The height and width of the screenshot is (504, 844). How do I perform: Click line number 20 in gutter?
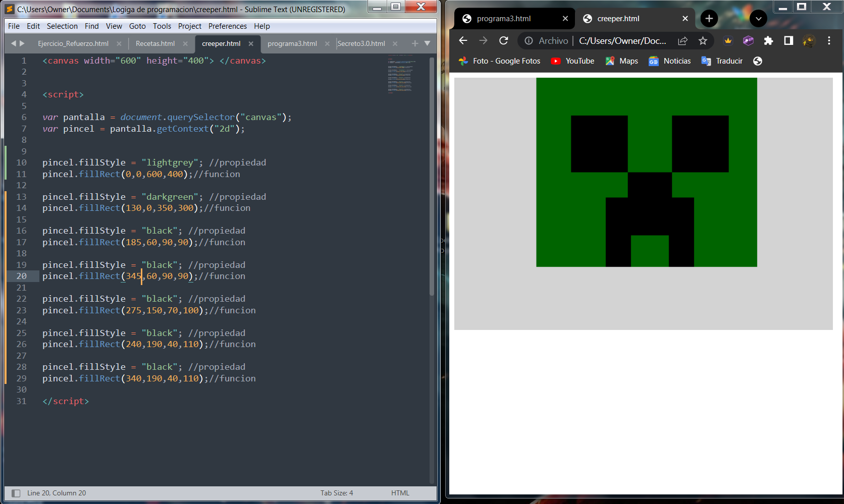(x=21, y=276)
